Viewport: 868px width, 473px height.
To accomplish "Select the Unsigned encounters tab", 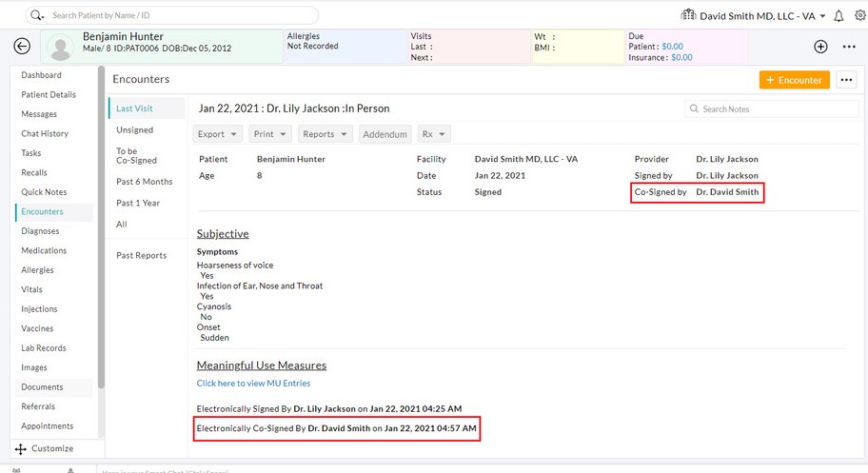I will click(134, 130).
